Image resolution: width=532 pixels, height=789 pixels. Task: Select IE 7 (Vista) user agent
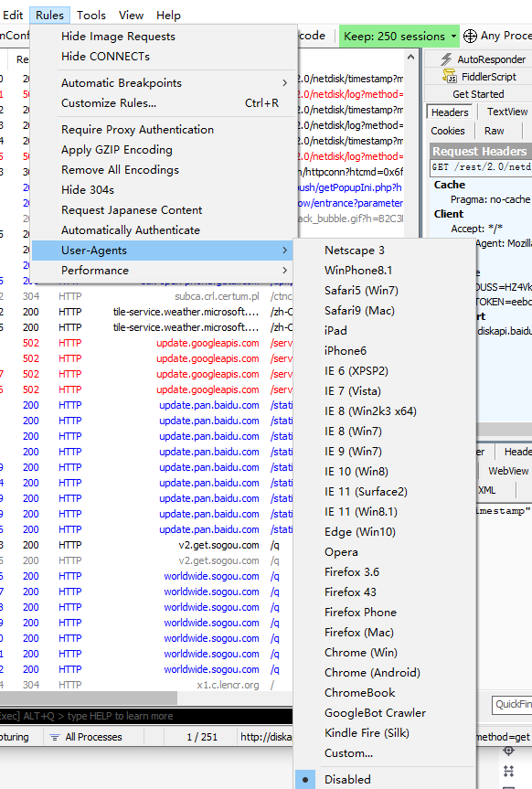click(x=352, y=391)
